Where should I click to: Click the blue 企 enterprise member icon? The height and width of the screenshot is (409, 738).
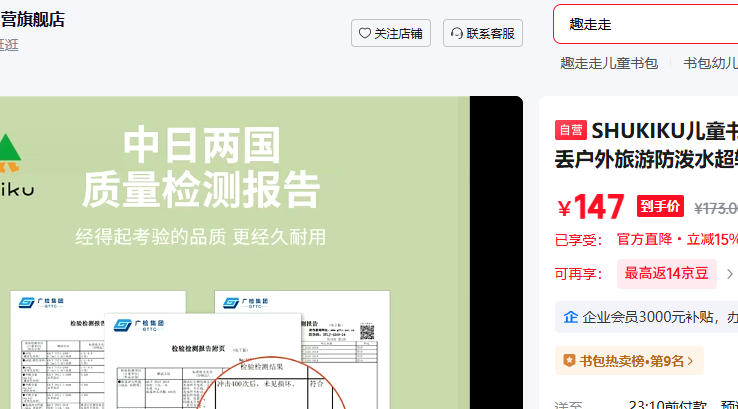click(x=571, y=317)
